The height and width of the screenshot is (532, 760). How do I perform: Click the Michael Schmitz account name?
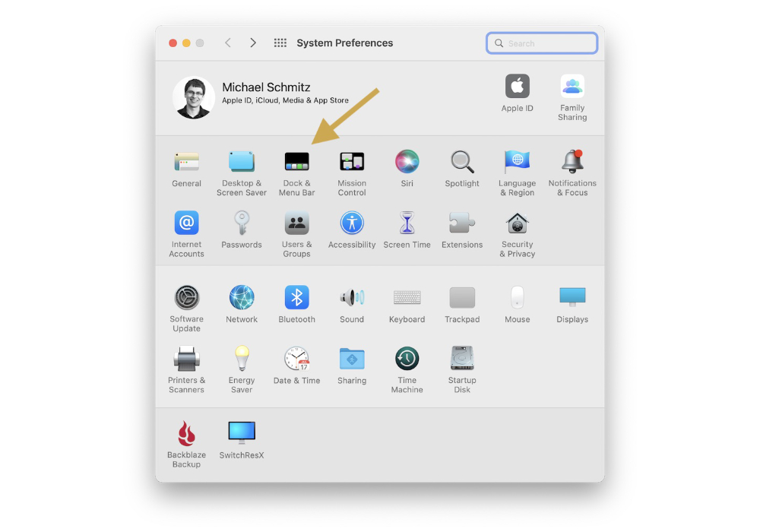[x=266, y=87]
